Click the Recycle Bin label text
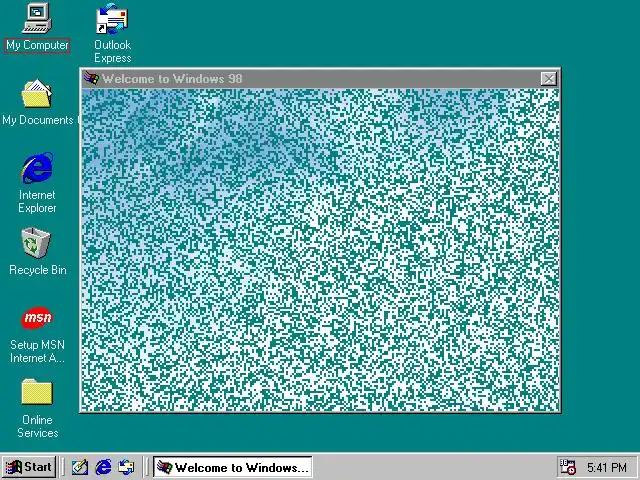This screenshot has width=640, height=480. [38, 270]
